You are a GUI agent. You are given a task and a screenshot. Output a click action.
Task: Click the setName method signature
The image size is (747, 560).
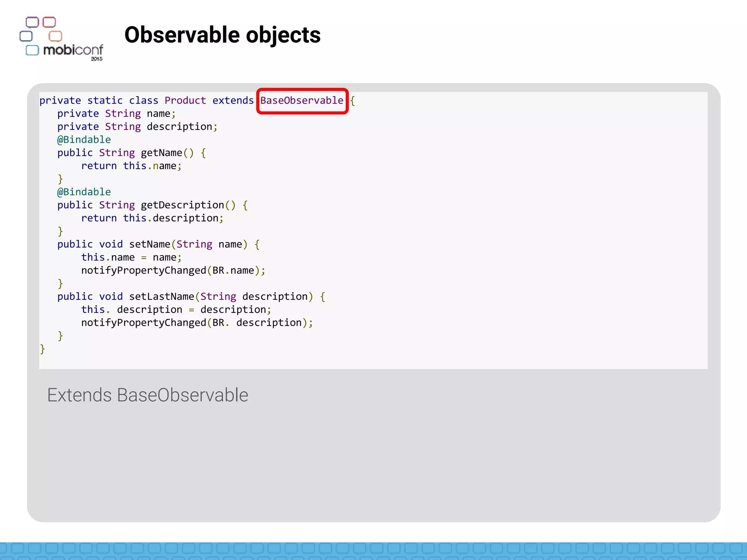click(x=158, y=244)
